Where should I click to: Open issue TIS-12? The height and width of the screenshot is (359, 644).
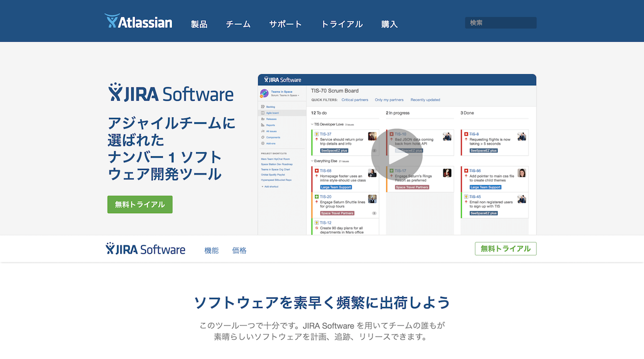tap(325, 222)
